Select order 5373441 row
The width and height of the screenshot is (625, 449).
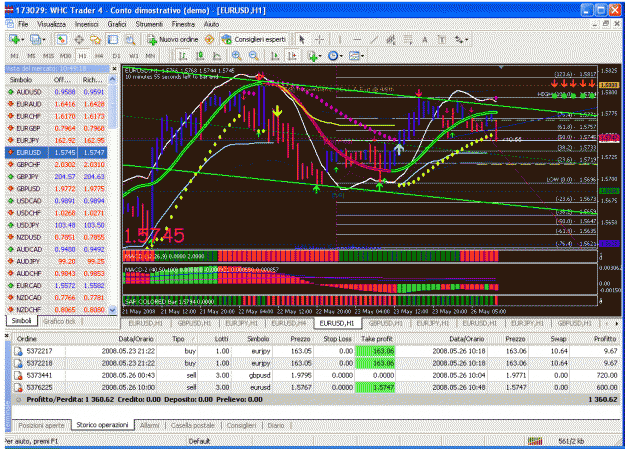[x=317, y=375]
